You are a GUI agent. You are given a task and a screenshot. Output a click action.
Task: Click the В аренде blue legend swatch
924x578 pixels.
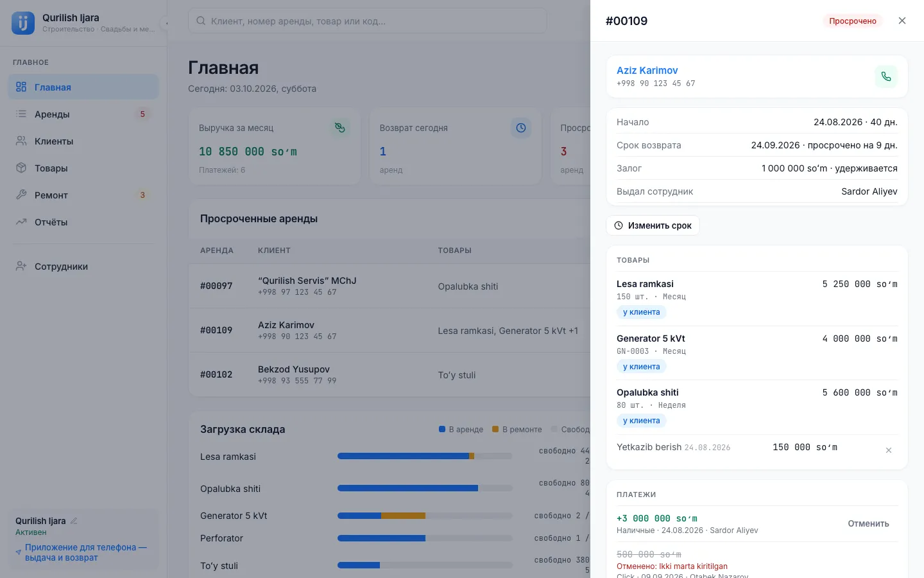pyautogui.click(x=442, y=429)
